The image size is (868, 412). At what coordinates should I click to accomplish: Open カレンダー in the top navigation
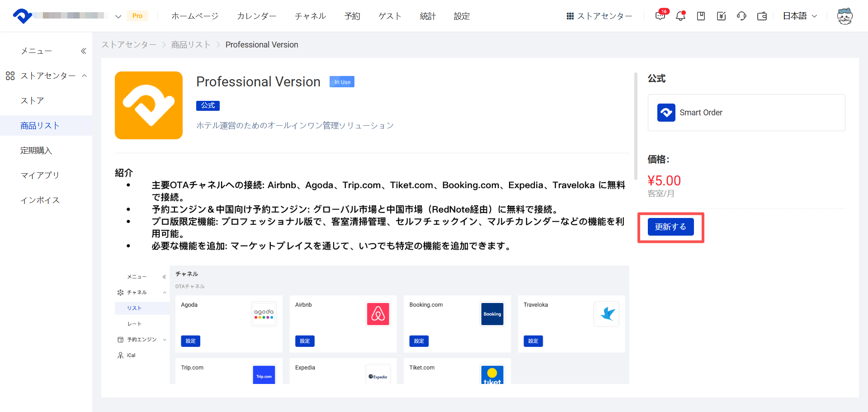coord(256,16)
